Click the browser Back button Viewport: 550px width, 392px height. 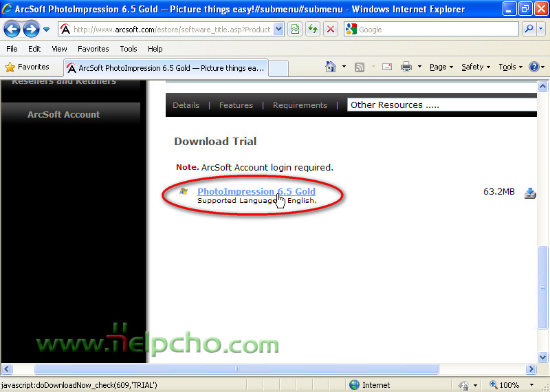[x=12, y=30]
